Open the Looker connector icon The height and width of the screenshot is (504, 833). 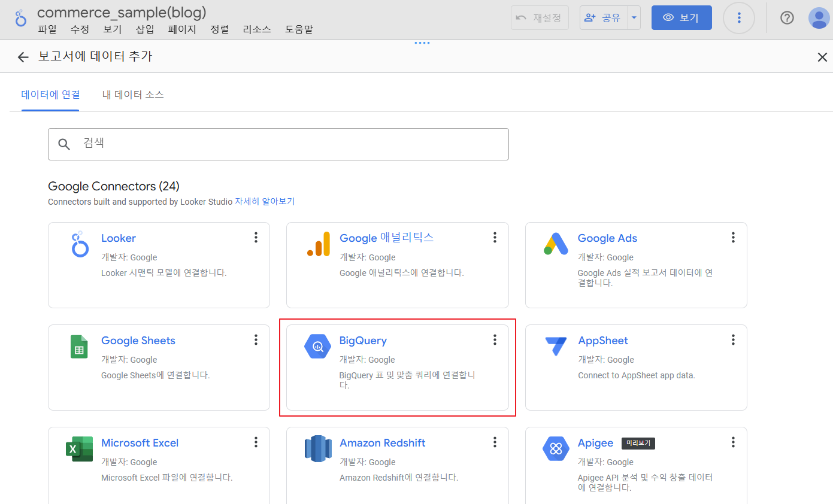click(x=80, y=244)
